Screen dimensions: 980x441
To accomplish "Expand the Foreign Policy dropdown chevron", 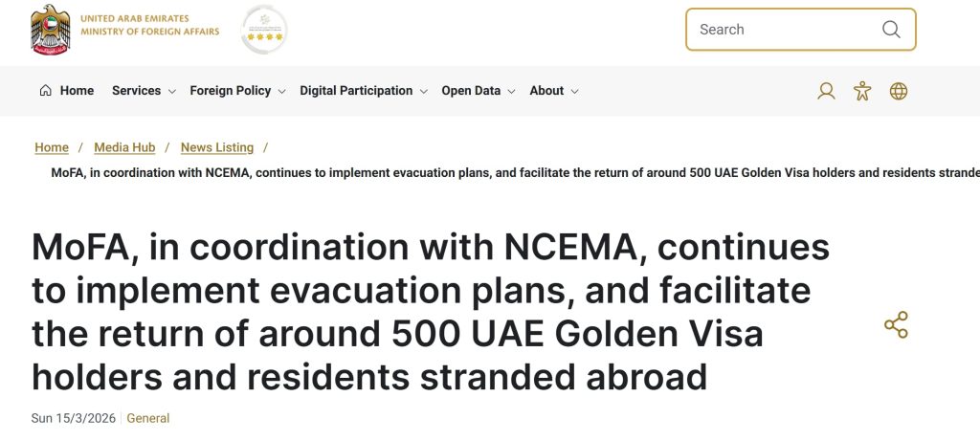I will [x=282, y=92].
